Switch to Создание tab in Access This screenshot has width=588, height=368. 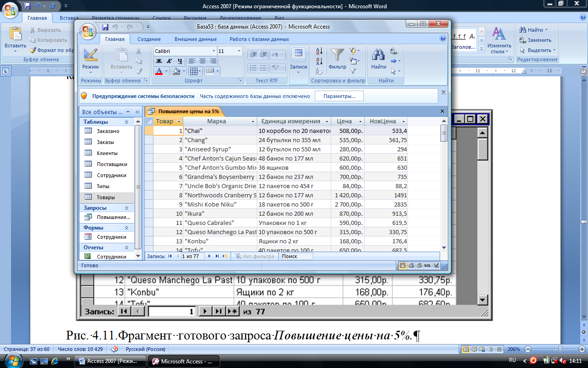click(x=149, y=40)
